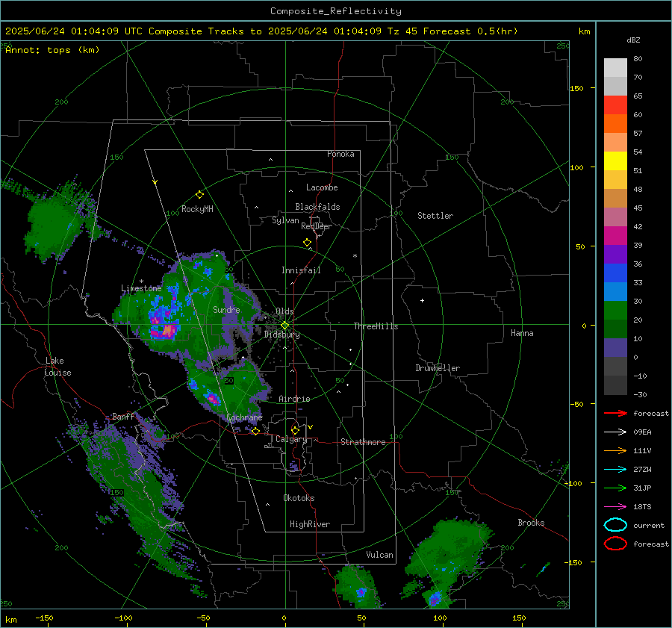Click the Drumheller town label
This screenshot has height=628, width=672.
click(x=438, y=368)
